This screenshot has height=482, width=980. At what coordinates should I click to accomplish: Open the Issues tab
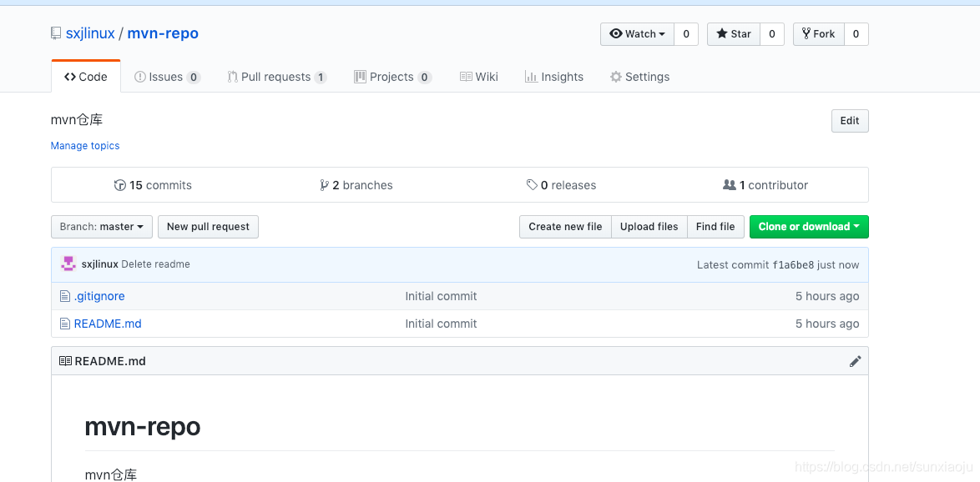point(168,77)
